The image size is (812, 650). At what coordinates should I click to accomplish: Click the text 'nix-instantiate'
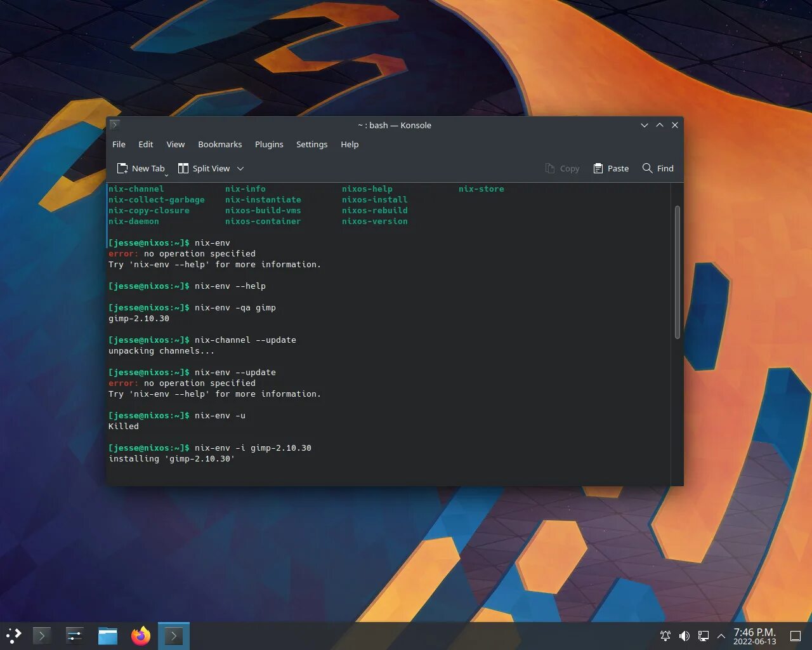[263, 199]
